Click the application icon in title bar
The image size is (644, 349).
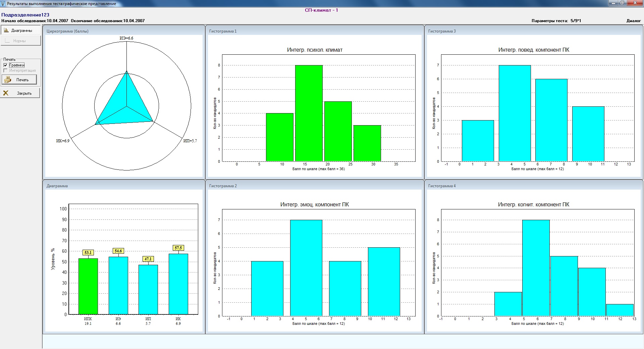click(3, 3)
